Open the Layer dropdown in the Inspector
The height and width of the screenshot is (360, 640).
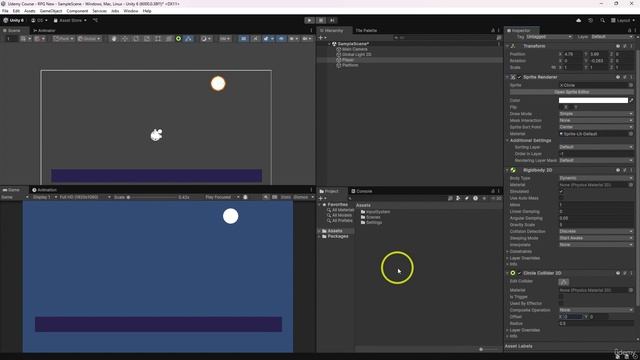[612, 37]
